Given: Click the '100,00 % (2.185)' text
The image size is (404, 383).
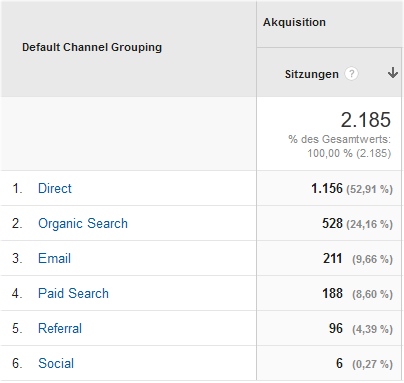Looking at the screenshot, I should click(349, 153).
